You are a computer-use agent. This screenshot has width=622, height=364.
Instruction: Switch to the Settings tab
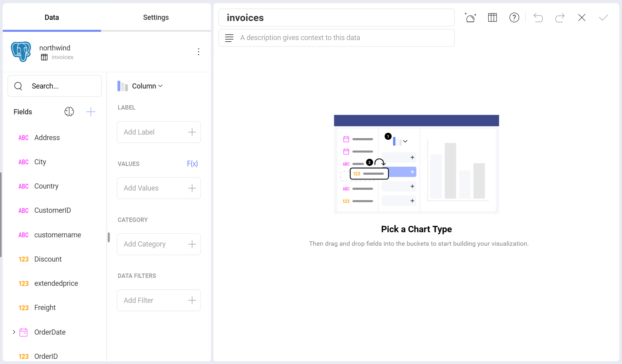click(x=156, y=17)
